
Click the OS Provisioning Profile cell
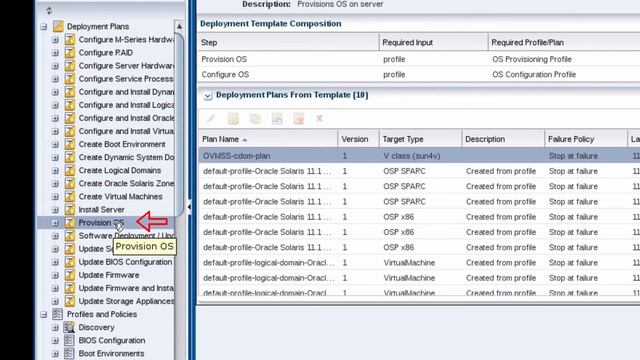tap(531, 59)
